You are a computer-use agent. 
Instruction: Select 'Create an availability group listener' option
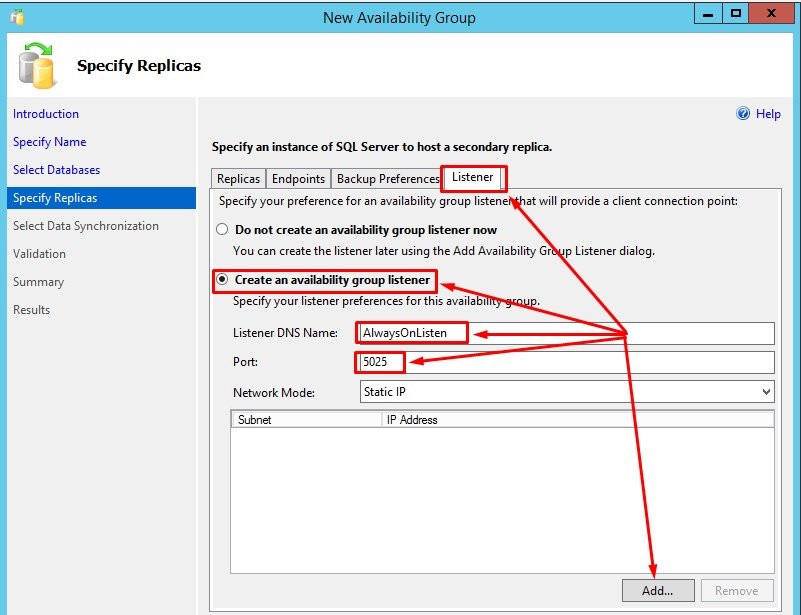222,280
